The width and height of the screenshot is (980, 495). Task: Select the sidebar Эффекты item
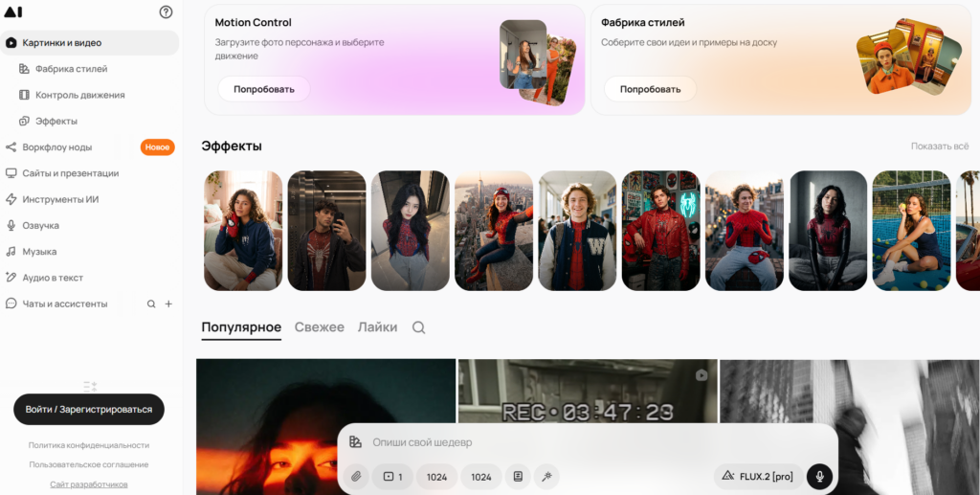coord(49,122)
